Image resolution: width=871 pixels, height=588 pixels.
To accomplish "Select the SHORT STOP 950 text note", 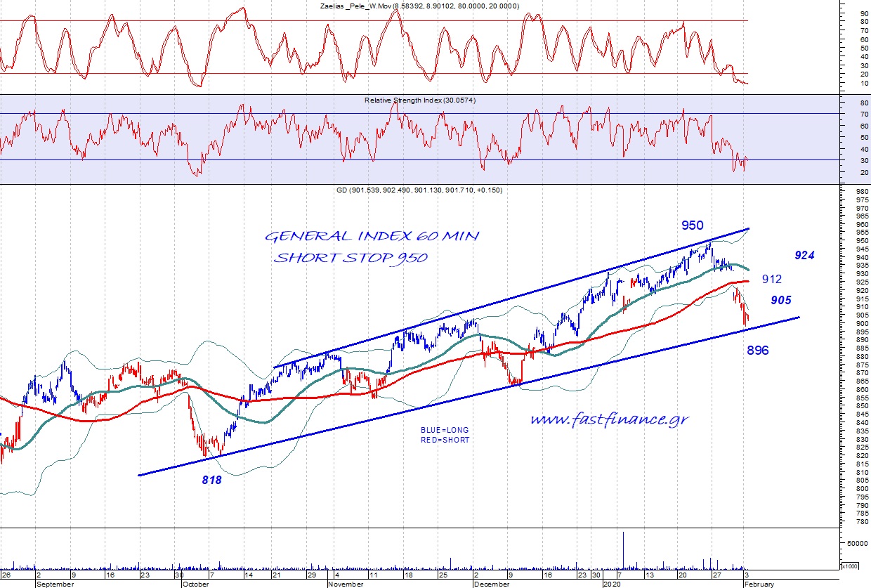I will (x=351, y=258).
